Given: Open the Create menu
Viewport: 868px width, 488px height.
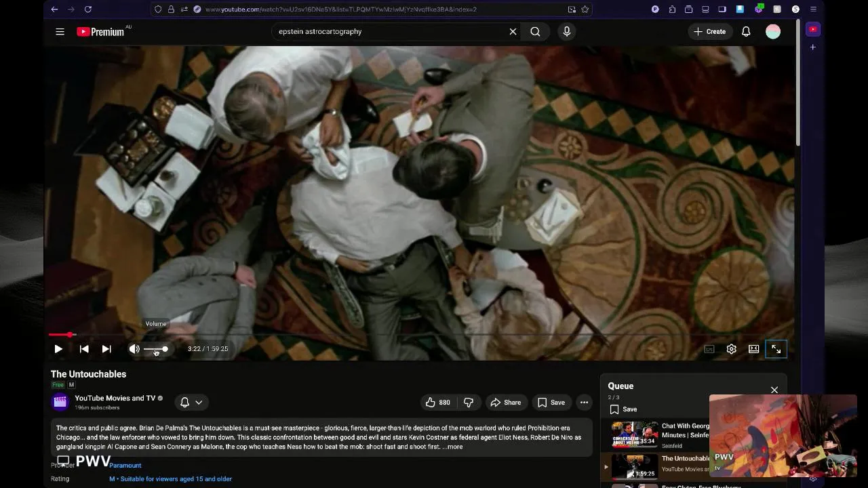Looking at the screenshot, I should (709, 31).
